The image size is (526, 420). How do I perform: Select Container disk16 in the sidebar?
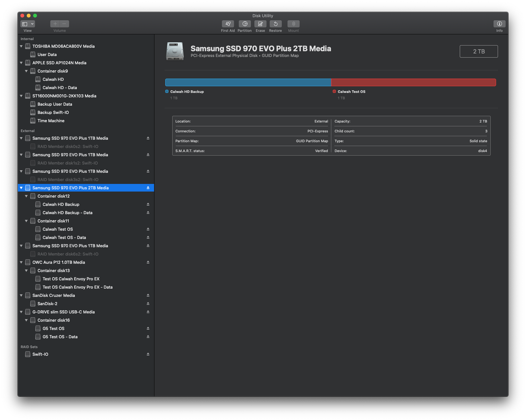point(86,320)
